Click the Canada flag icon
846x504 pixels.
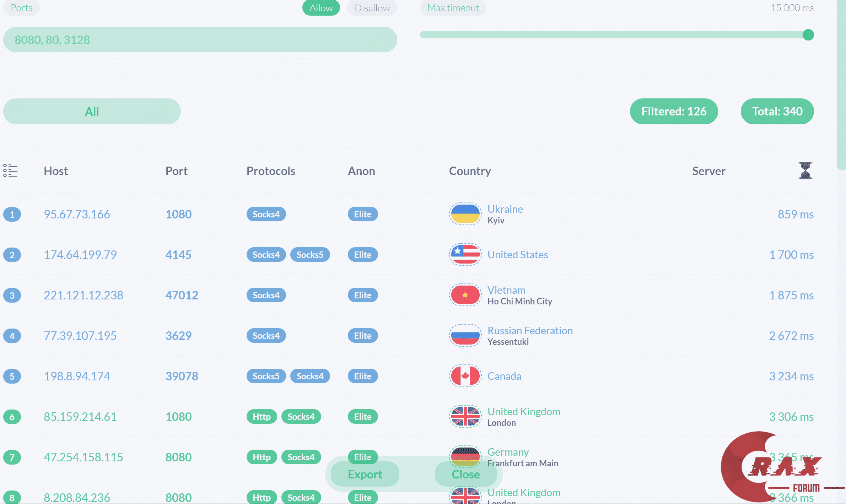[x=465, y=376]
